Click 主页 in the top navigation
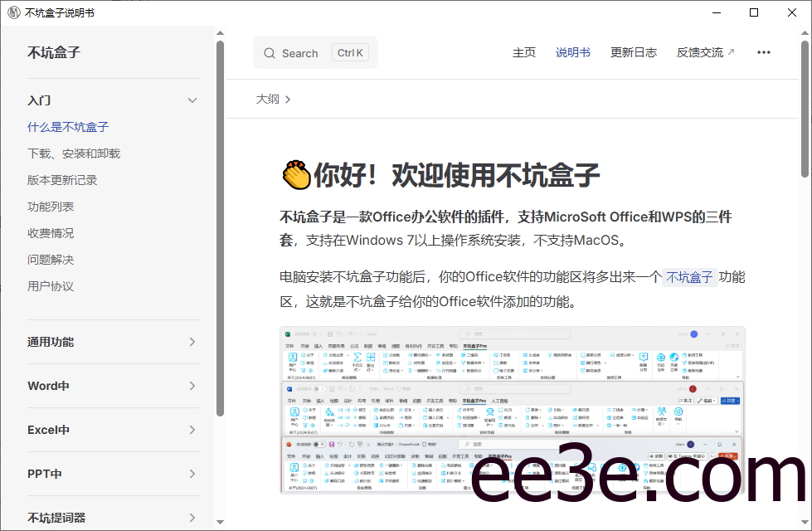This screenshot has width=812, height=531. tap(524, 51)
